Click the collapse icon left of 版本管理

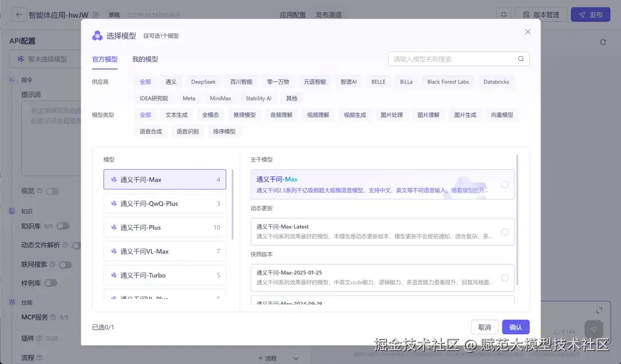point(504,13)
